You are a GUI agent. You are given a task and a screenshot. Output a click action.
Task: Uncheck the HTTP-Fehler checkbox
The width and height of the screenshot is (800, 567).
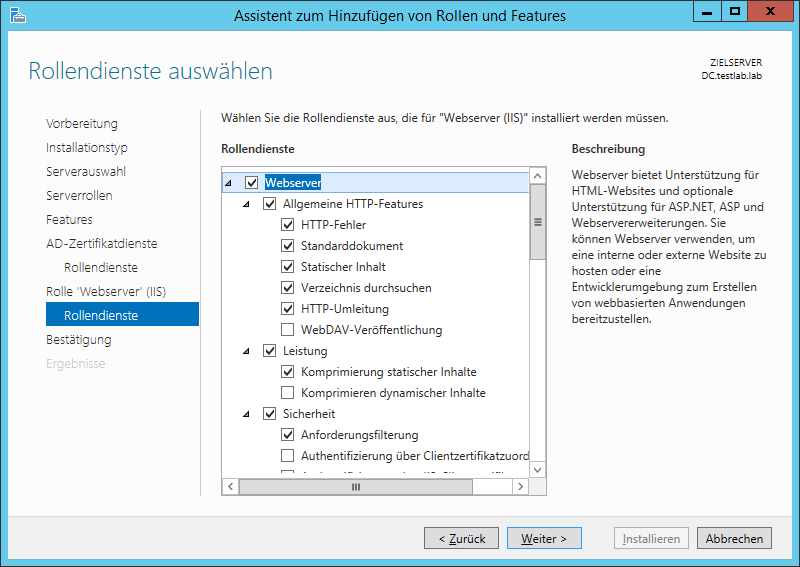pyautogui.click(x=288, y=225)
